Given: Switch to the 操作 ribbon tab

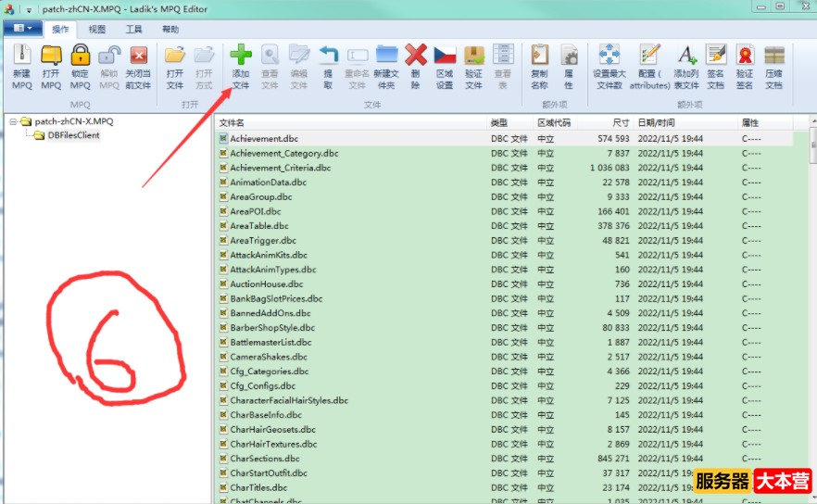Looking at the screenshot, I should click(x=60, y=30).
